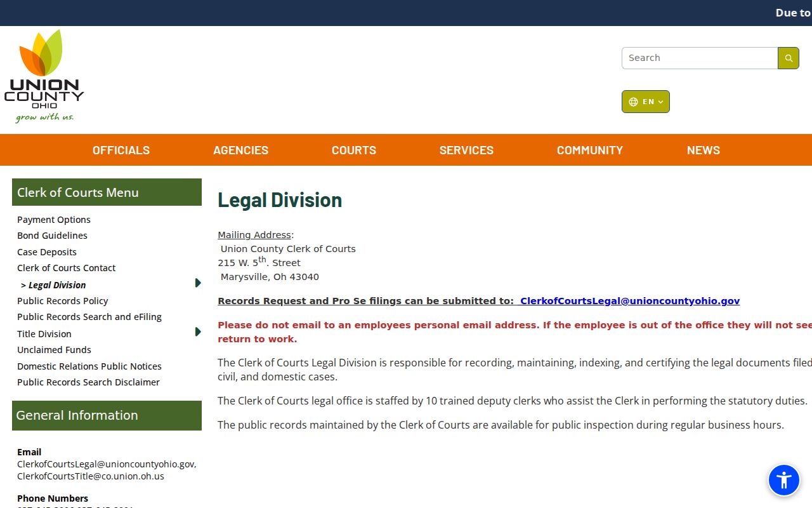Open Public Records Search and eFiling

click(x=89, y=317)
